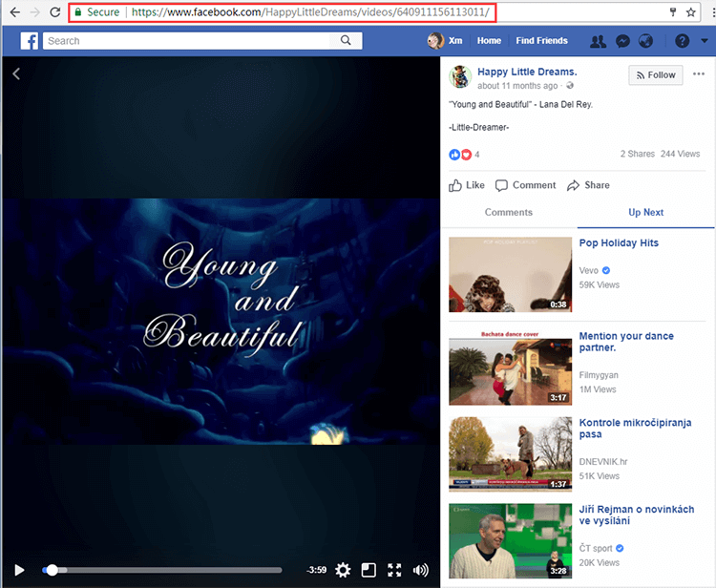The image size is (716, 588).
Task: Reload the page with the refresh icon
Action: tap(55, 12)
